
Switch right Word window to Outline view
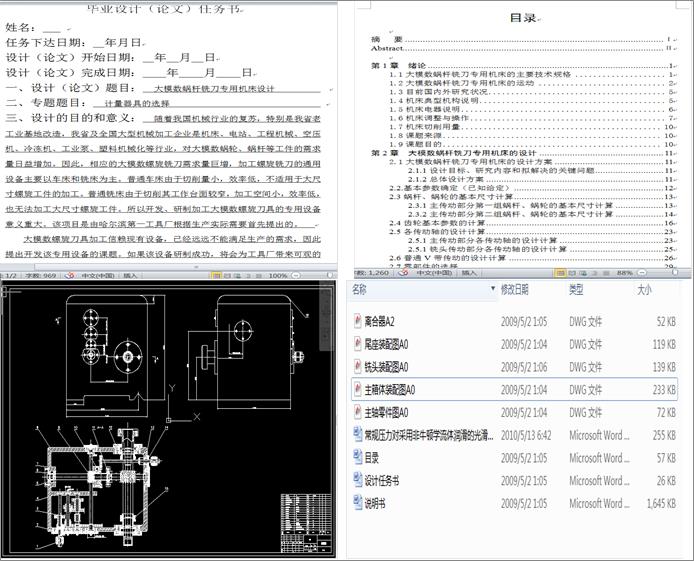595,273
